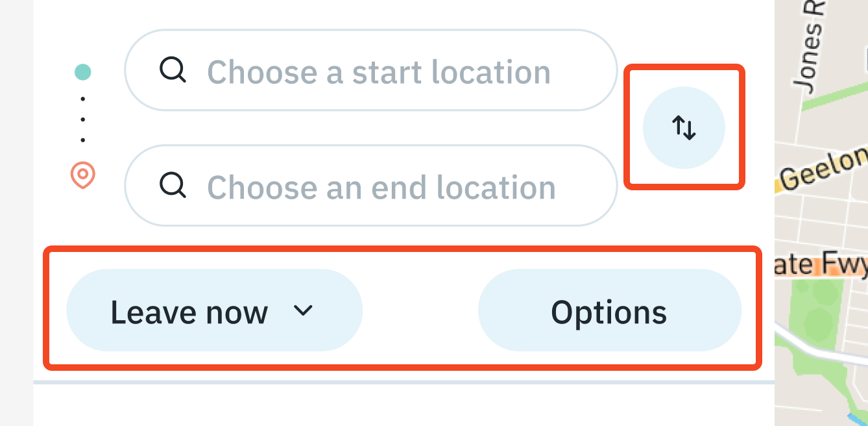868x426 pixels.
Task: Click the orange destination pin icon
Action: 83,175
